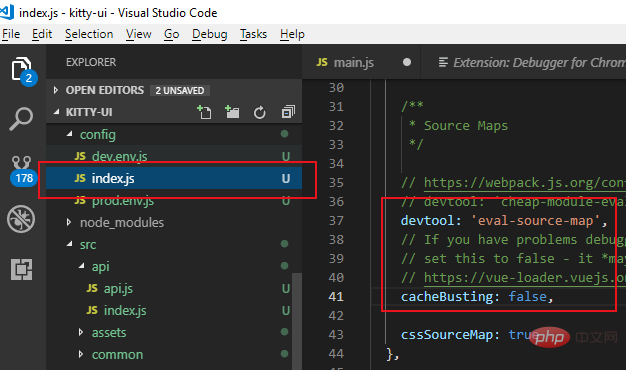The width and height of the screenshot is (628, 370).
Task: Collapse the config folder
Action: (x=70, y=134)
